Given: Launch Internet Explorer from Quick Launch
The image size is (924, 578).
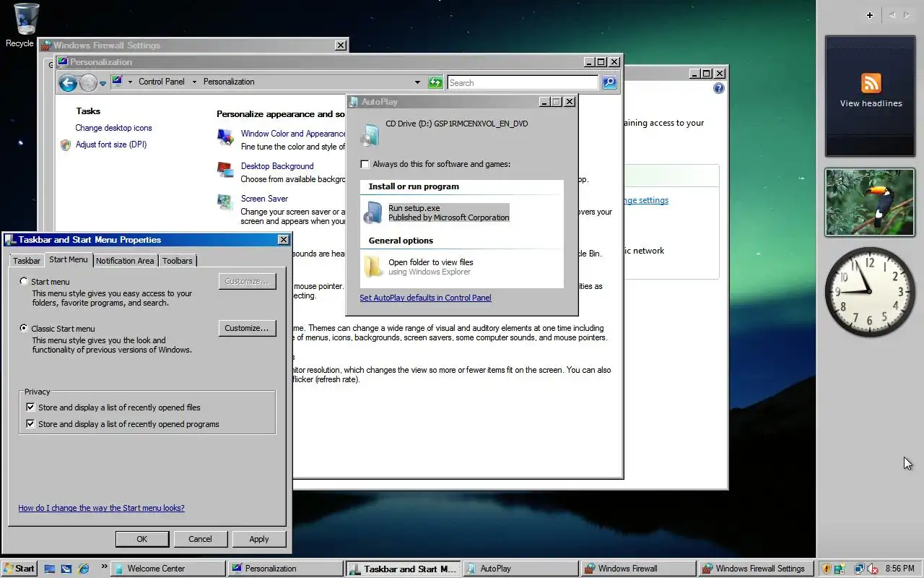Looking at the screenshot, I should 84,569.
